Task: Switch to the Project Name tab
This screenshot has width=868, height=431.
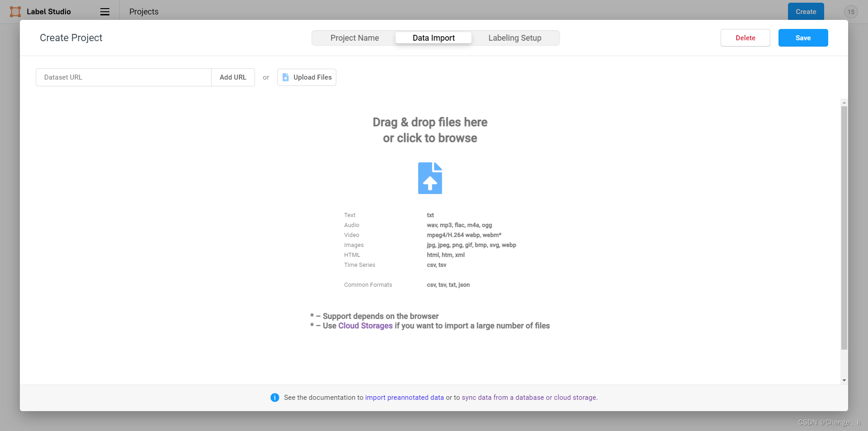Action: 354,38
